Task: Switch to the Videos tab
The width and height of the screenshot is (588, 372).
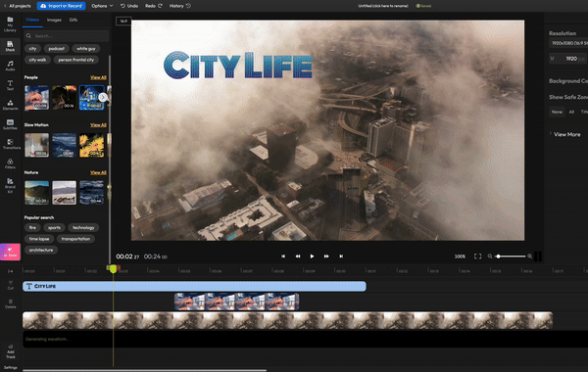Action: pos(32,20)
